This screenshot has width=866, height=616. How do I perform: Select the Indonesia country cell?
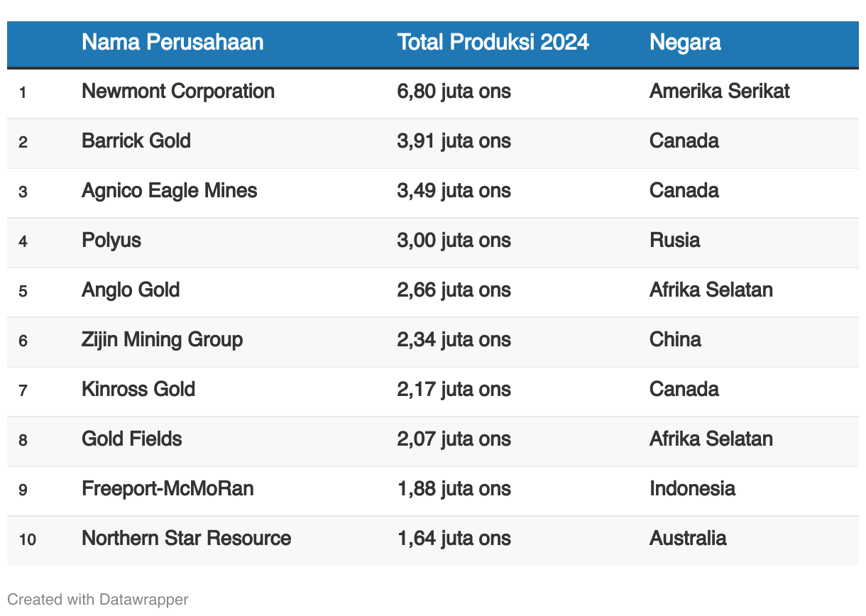(x=692, y=489)
